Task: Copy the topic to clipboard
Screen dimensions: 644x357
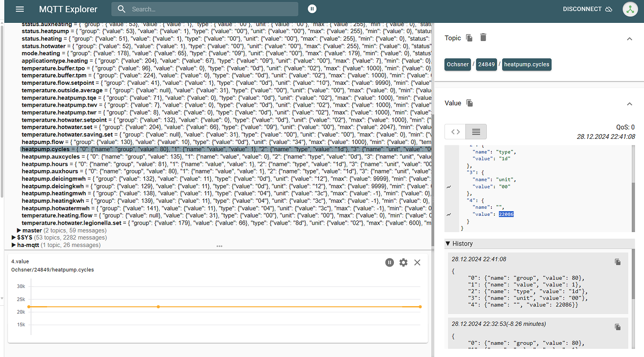Action: [469, 38]
